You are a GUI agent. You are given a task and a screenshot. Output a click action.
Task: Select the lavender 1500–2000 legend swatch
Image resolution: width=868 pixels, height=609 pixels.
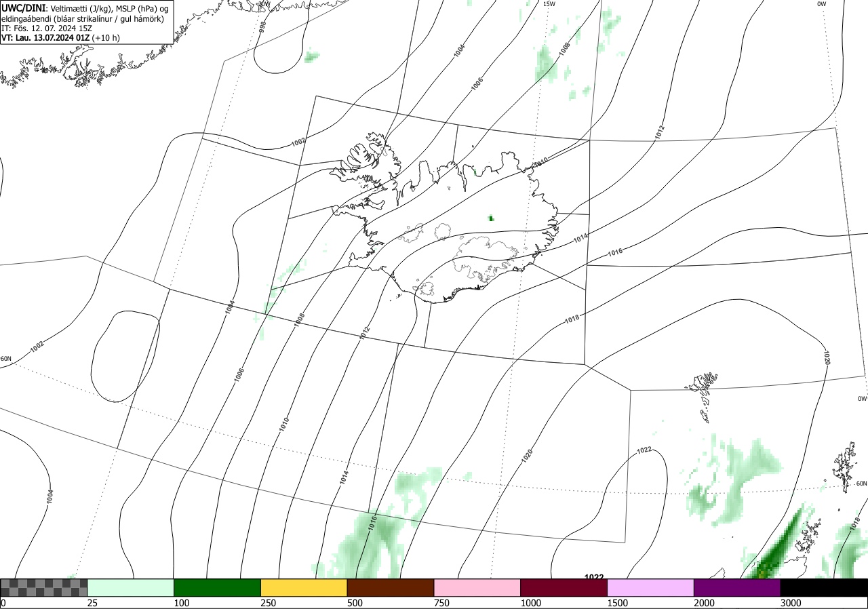pyautogui.click(x=651, y=587)
